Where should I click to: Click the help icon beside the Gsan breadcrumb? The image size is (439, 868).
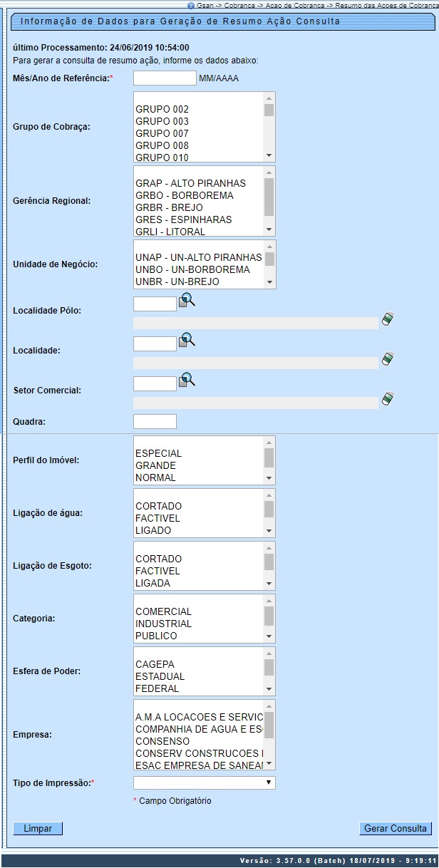(190, 4)
